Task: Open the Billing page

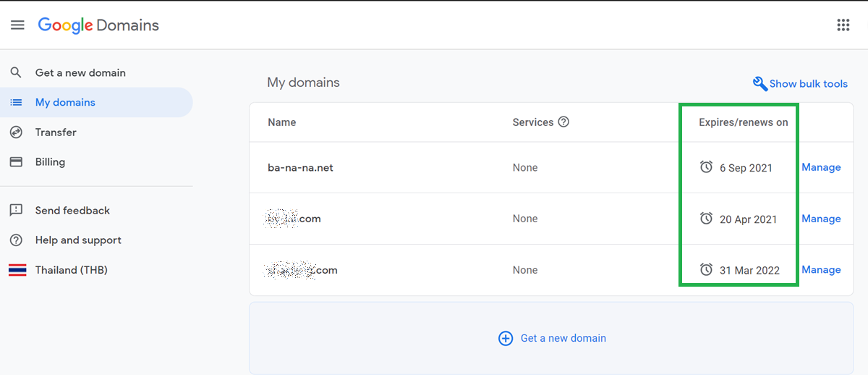Action: (50, 162)
